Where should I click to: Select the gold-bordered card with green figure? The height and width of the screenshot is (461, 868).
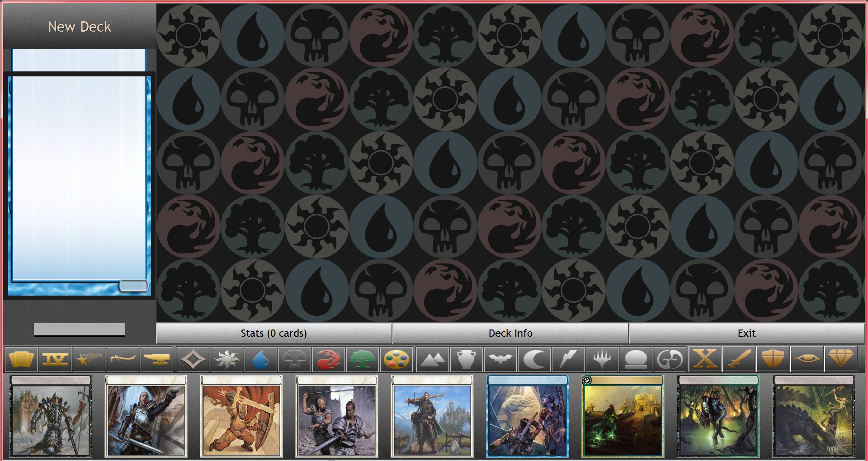pyautogui.click(x=623, y=416)
